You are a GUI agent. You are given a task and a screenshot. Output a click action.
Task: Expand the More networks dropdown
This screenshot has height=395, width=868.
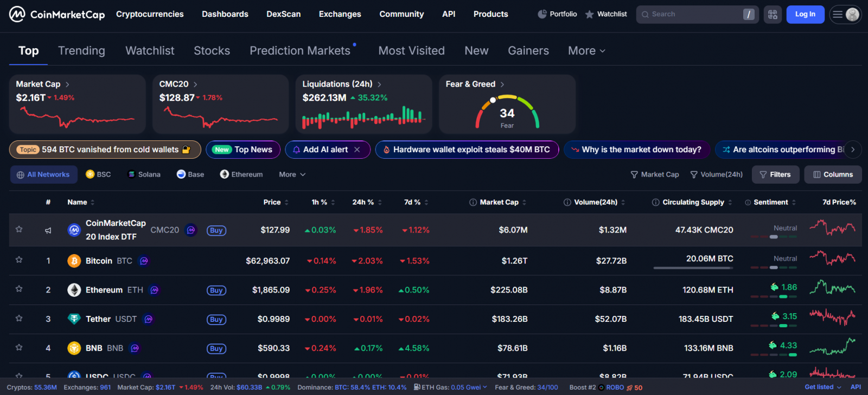tap(292, 174)
